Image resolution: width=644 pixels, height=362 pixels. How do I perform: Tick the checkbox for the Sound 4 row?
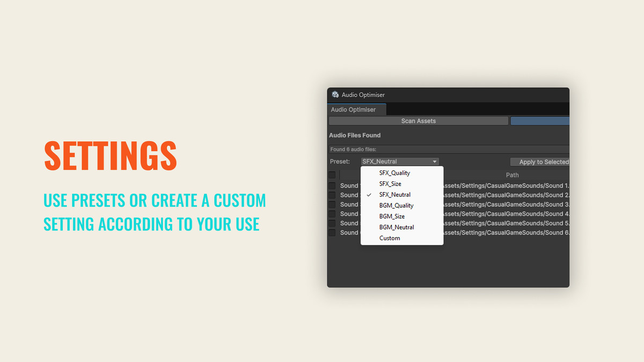332,214
